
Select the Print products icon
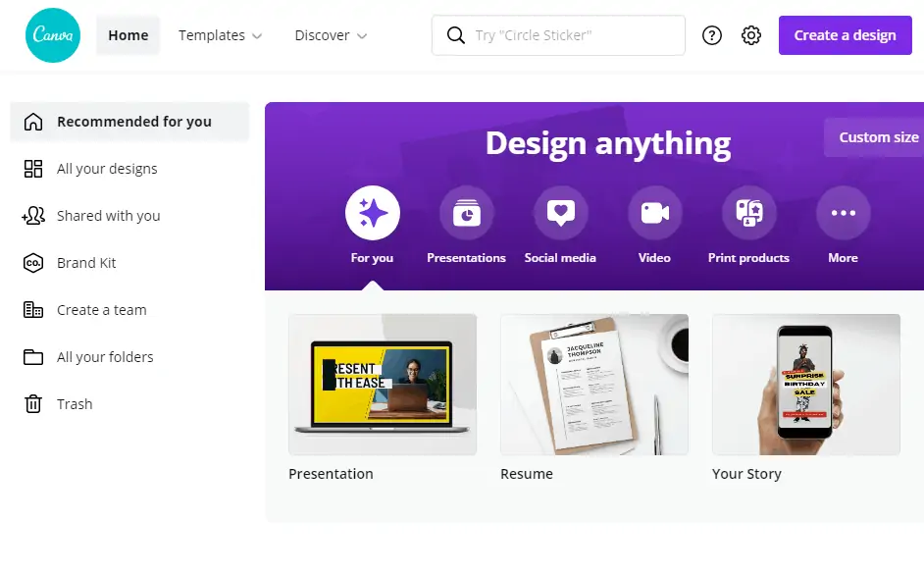pyautogui.click(x=748, y=212)
